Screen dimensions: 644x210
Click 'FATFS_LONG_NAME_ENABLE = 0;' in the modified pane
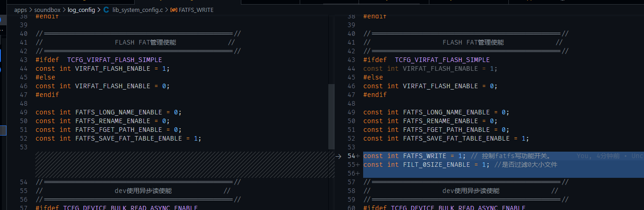click(x=456, y=112)
